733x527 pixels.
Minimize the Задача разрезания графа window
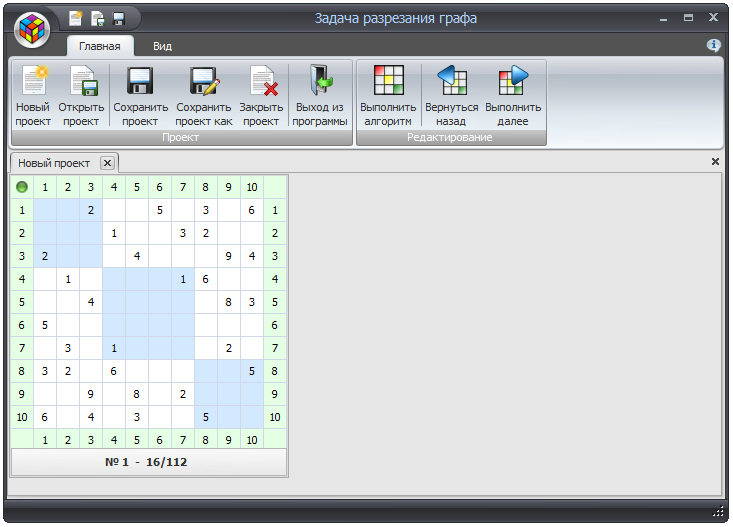point(663,19)
